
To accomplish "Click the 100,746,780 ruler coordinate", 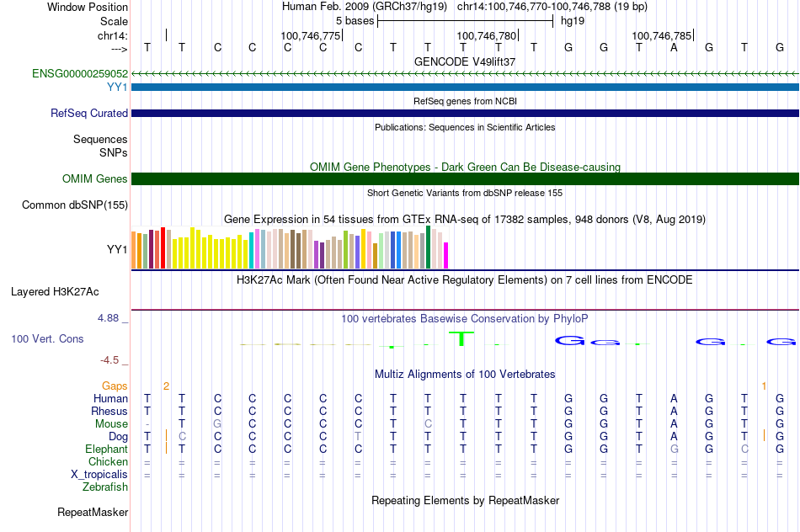I will [x=487, y=35].
